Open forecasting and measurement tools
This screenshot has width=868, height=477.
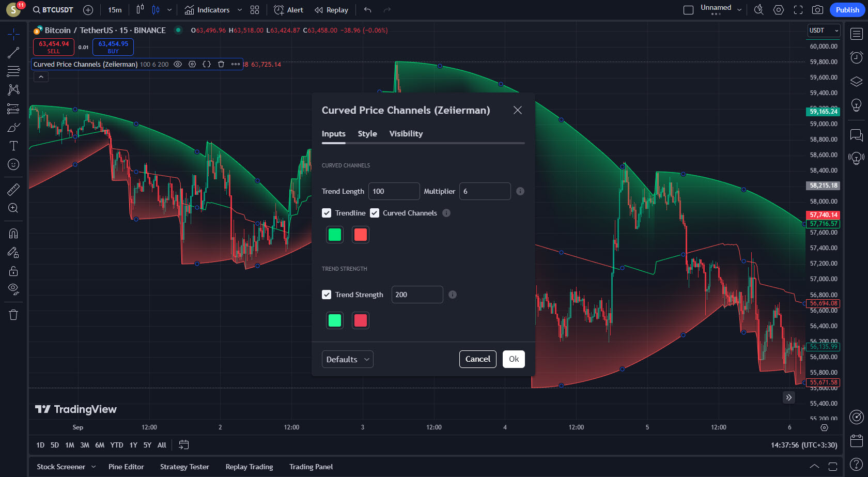coord(13,109)
